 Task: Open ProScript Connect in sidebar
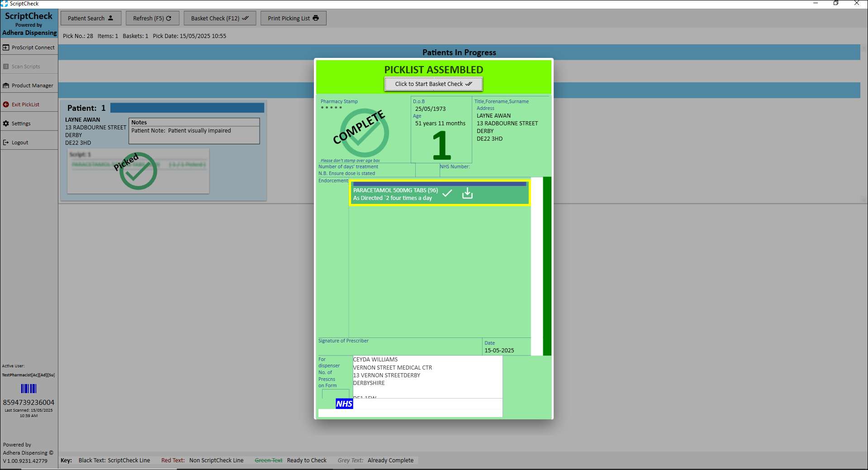coord(29,47)
